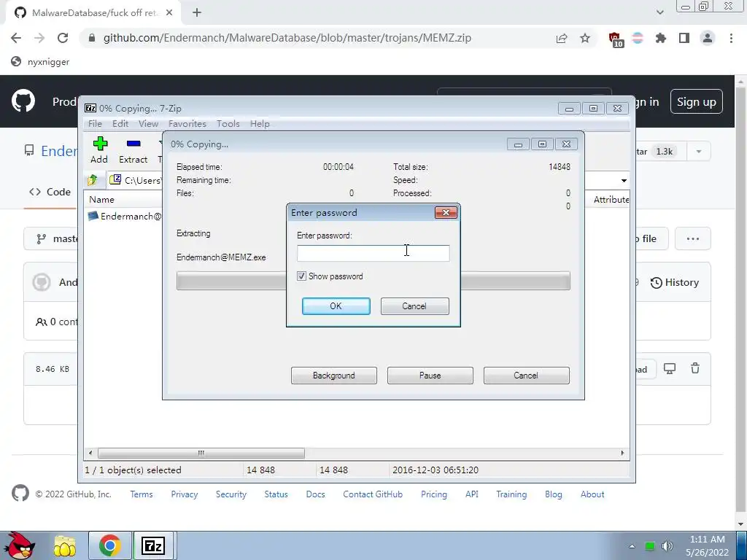Screen dimensions: 747x560
Task: Open the History link on GitHub
Action: point(675,282)
